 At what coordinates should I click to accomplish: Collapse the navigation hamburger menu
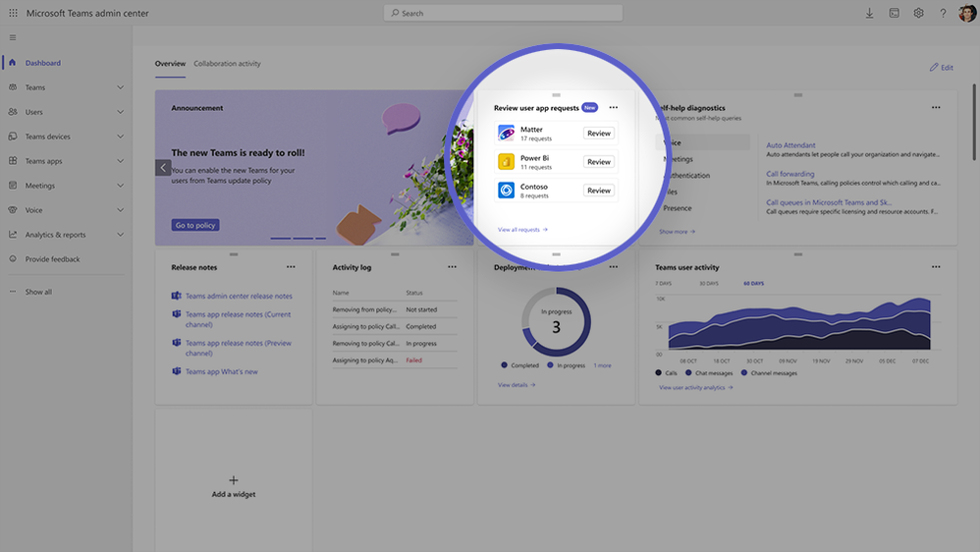13,37
